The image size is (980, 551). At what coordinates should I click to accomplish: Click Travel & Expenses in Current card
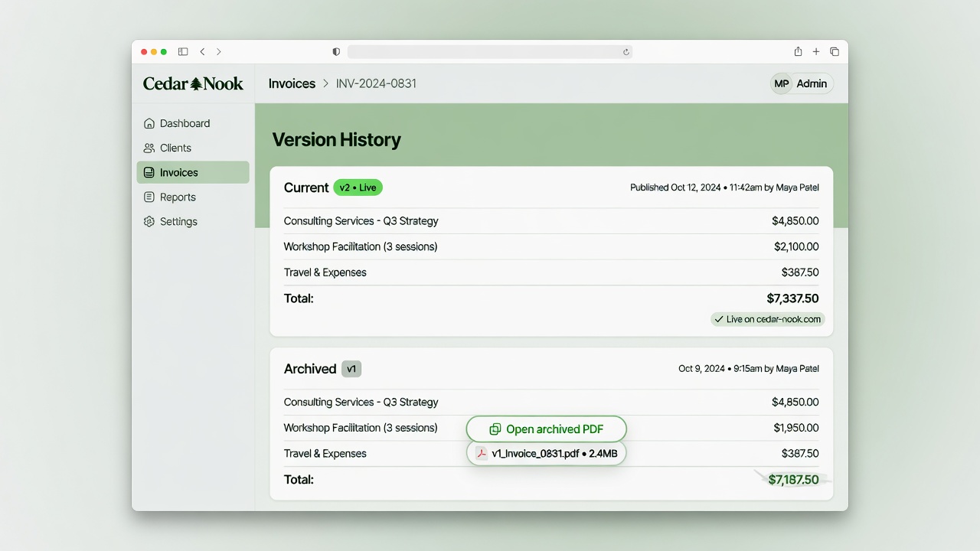pyautogui.click(x=325, y=272)
